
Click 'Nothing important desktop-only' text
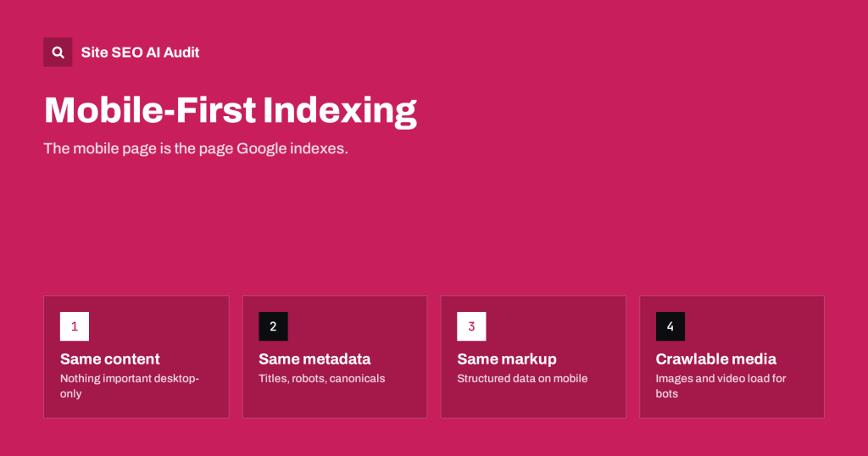130,386
